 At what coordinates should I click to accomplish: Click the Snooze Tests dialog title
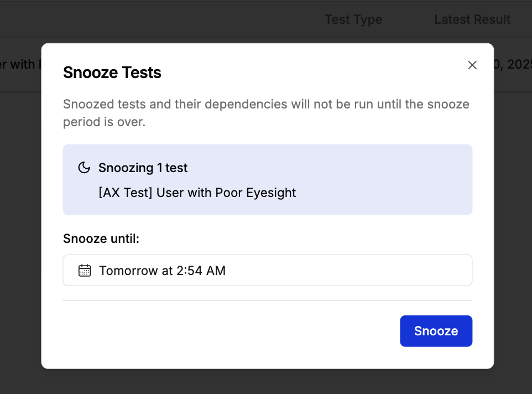click(x=112, y=72)
